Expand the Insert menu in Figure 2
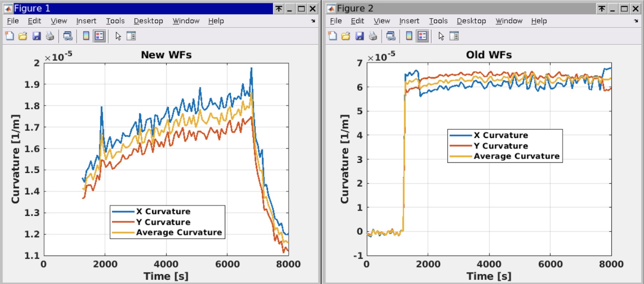 [x=409, y=21]
